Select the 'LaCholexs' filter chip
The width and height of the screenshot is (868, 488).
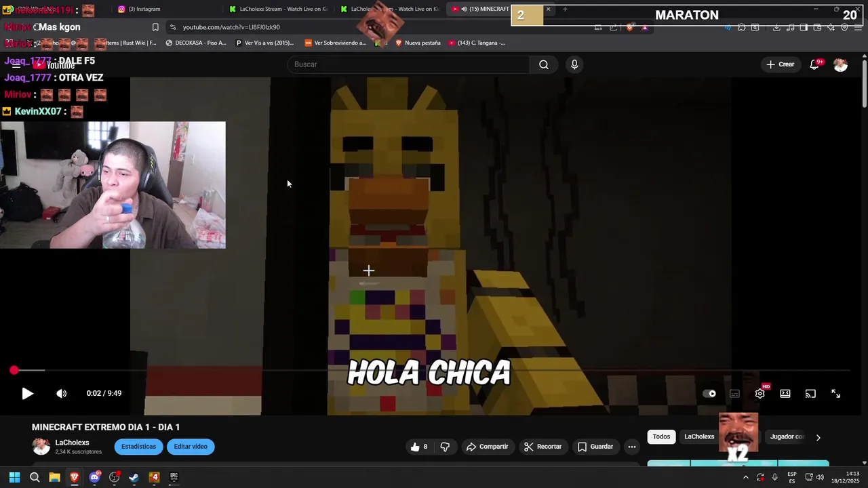click(x=699, y=436)
